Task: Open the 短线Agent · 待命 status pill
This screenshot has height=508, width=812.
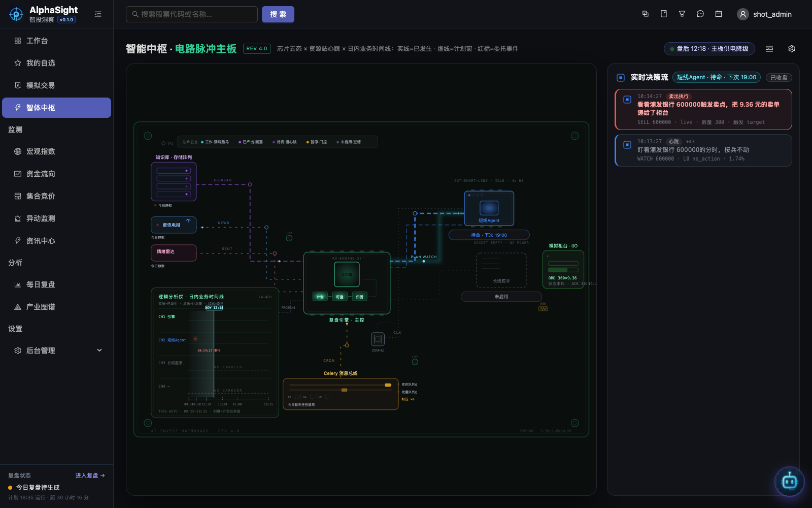Action: (717, 77)
